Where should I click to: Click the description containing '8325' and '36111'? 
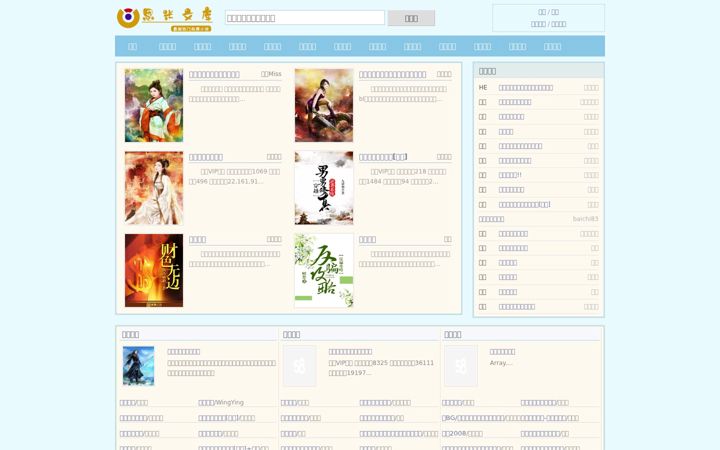[x=381, y=368]
